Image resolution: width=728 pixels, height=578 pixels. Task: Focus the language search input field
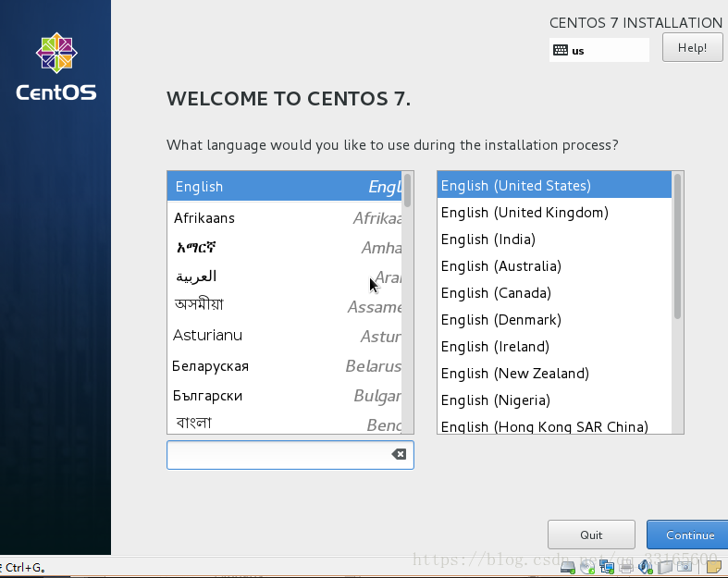290,455
